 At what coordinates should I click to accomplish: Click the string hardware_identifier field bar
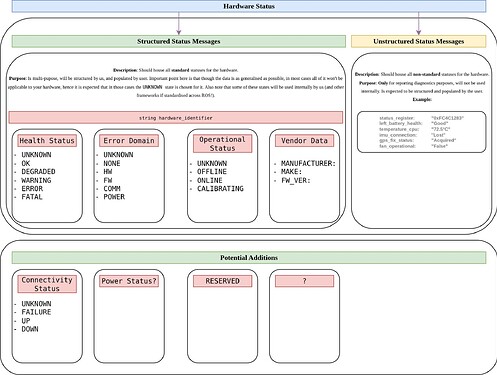pos(176,118)
